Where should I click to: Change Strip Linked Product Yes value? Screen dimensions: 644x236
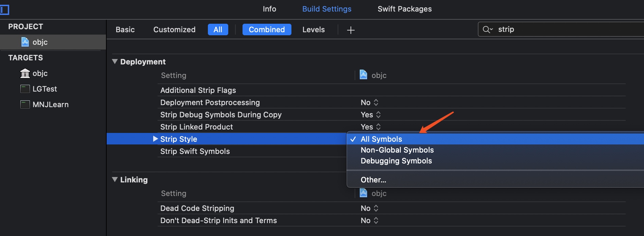tap(371, 127)
